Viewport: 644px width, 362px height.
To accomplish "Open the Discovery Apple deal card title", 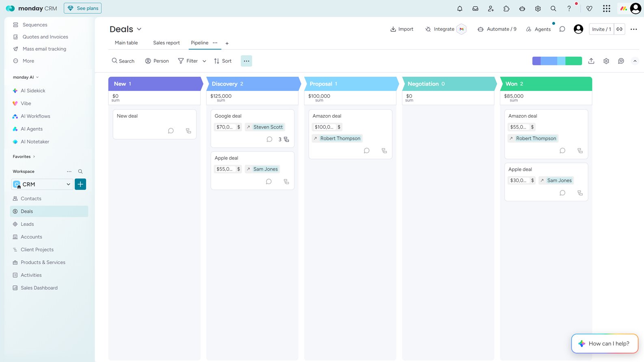I will click(226, 158).
